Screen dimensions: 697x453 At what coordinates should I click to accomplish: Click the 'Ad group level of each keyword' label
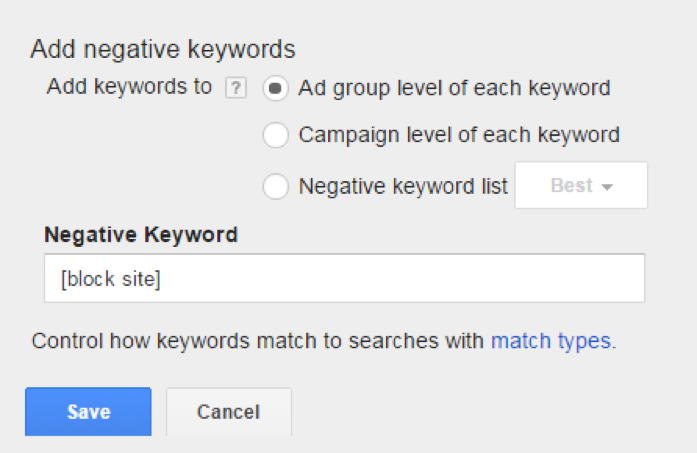(x=454, y=88)
